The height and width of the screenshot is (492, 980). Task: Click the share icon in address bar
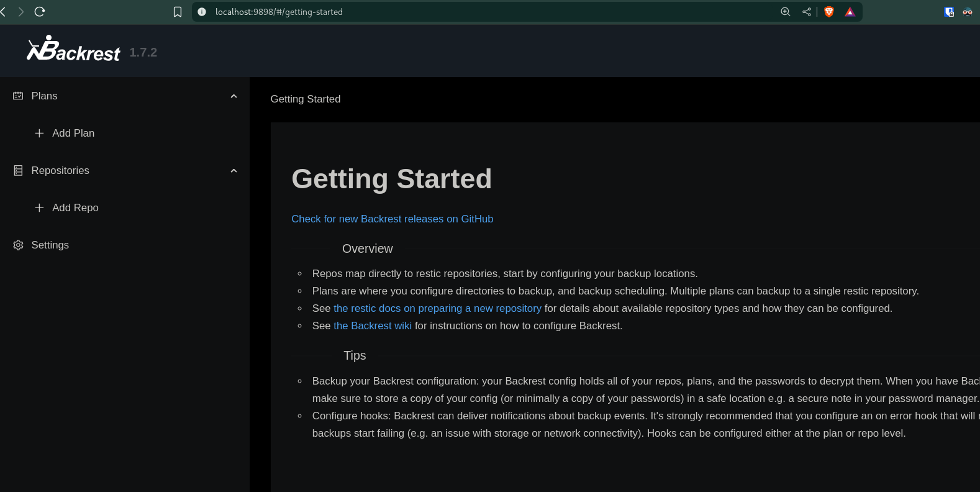click(807, 12)
